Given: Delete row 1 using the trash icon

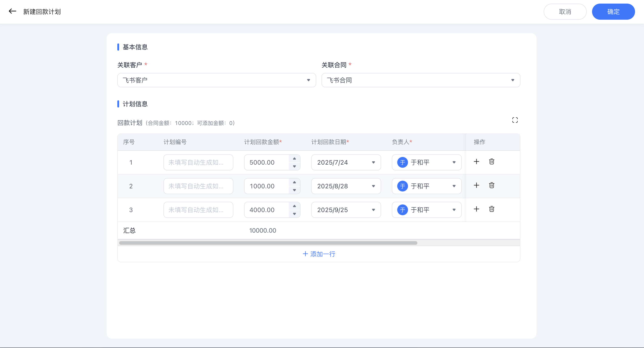Looking at the screenshot, I should pyautogui.click(x=492, y=161).
